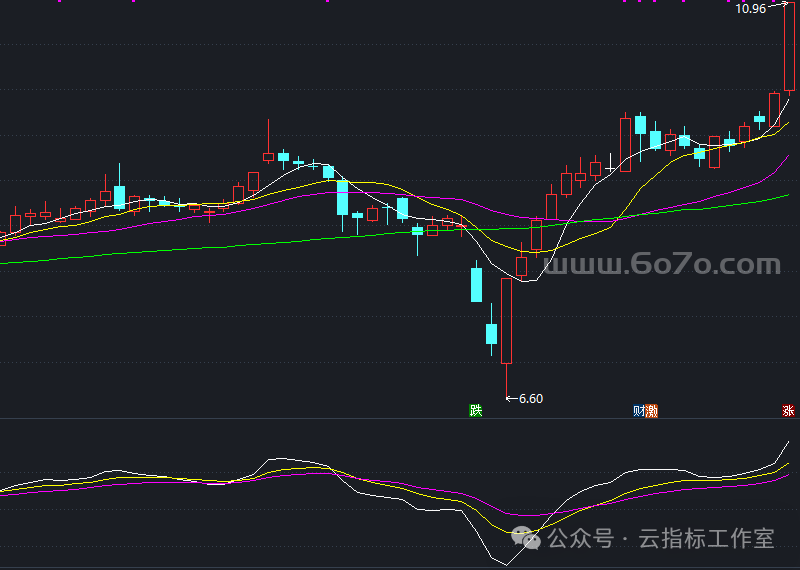Click the arrow beside the 6.60 low label
This screenshot has width=800, height=570.
pos(512,398)
